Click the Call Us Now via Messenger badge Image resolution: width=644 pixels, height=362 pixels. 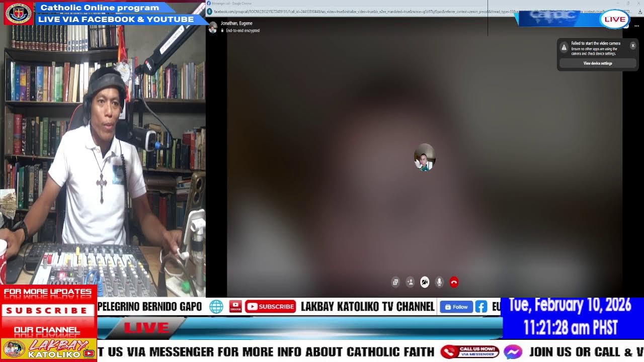coord(470,352)
